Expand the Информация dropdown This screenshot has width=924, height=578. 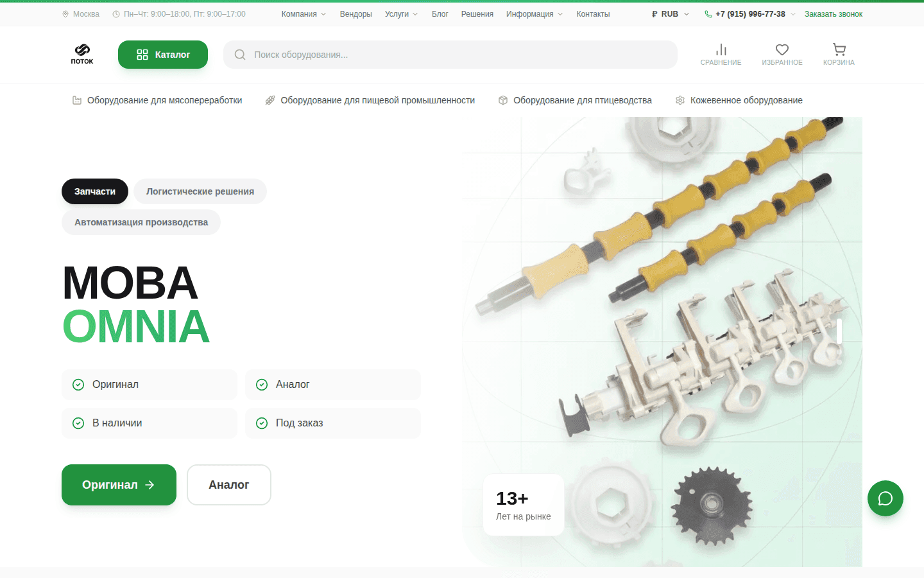[x=534, y=14]
